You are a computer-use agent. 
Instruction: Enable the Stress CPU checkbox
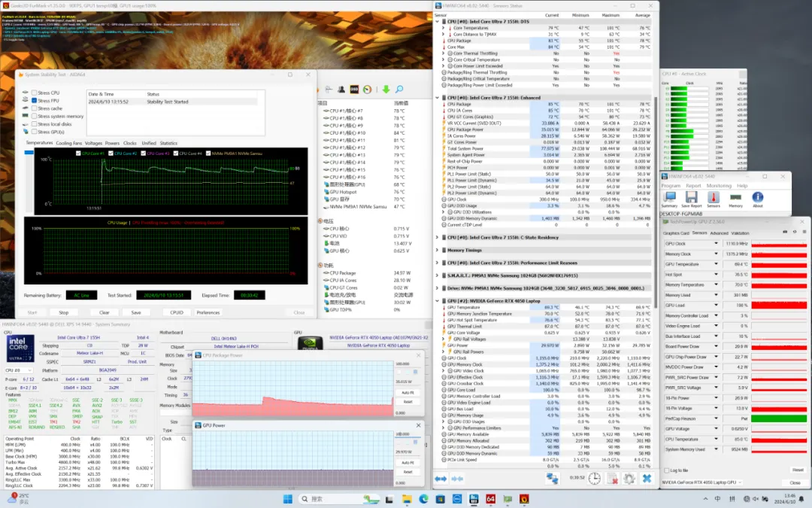click(34, 93)
